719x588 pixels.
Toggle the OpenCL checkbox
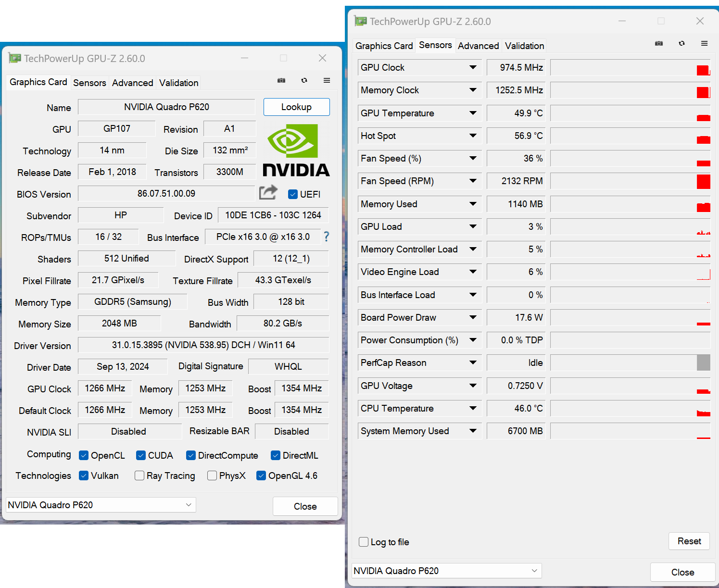(x=84, y=455)
